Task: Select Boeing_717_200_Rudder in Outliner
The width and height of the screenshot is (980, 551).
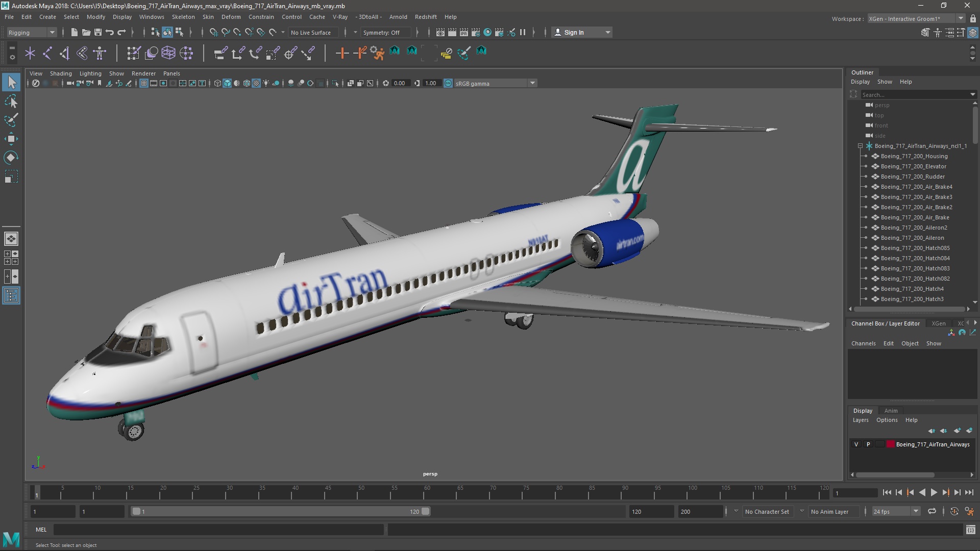Action: click(912, 177)
